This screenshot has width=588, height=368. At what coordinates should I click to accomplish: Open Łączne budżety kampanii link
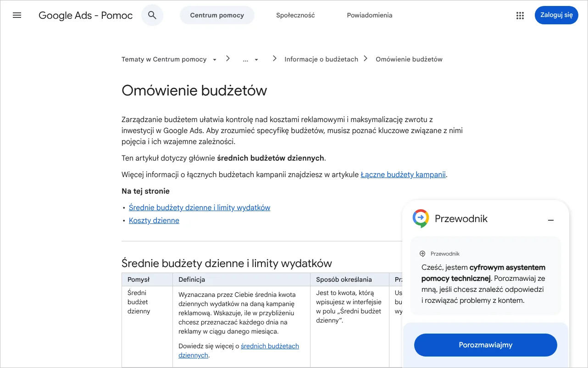coord(403,174)
